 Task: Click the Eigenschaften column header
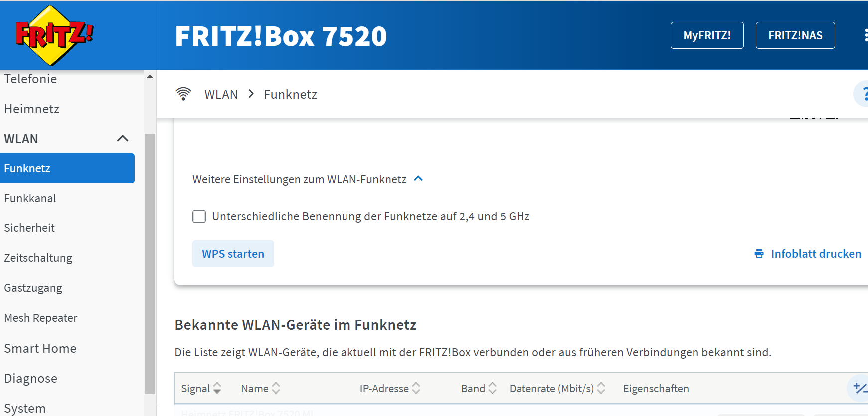(656, 388)
